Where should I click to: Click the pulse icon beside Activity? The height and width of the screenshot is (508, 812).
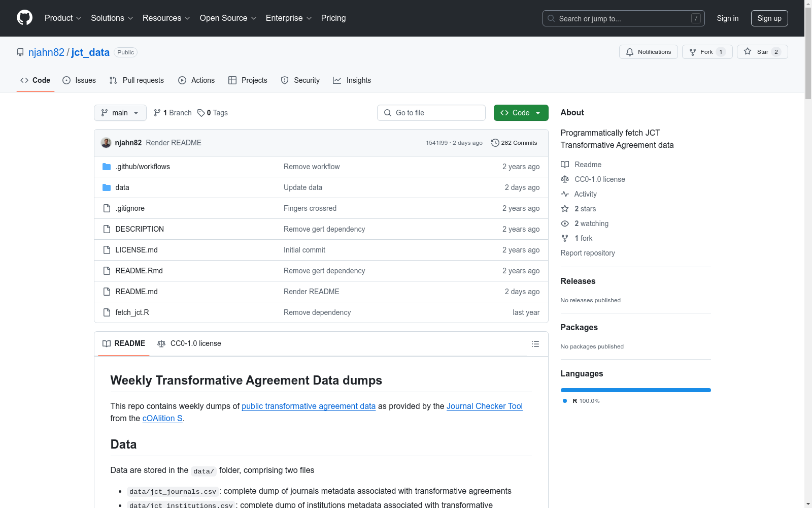(x=565, y=194)
